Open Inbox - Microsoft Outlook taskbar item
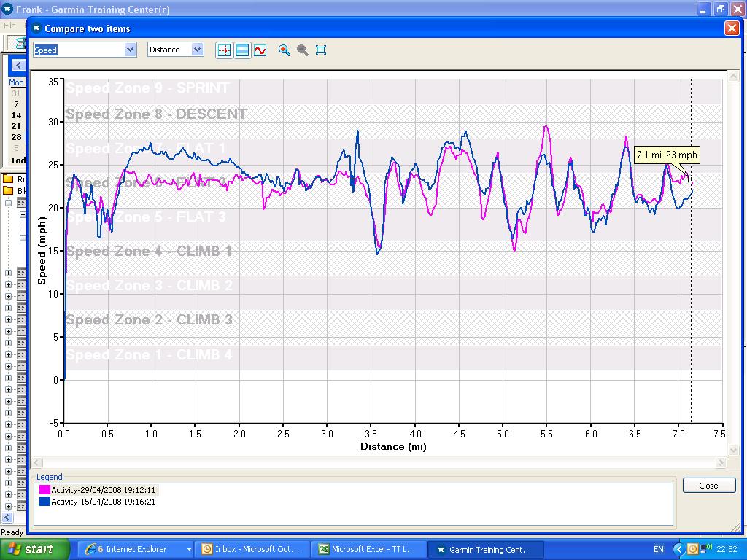747x560 pixels. [x=252, y=549]
